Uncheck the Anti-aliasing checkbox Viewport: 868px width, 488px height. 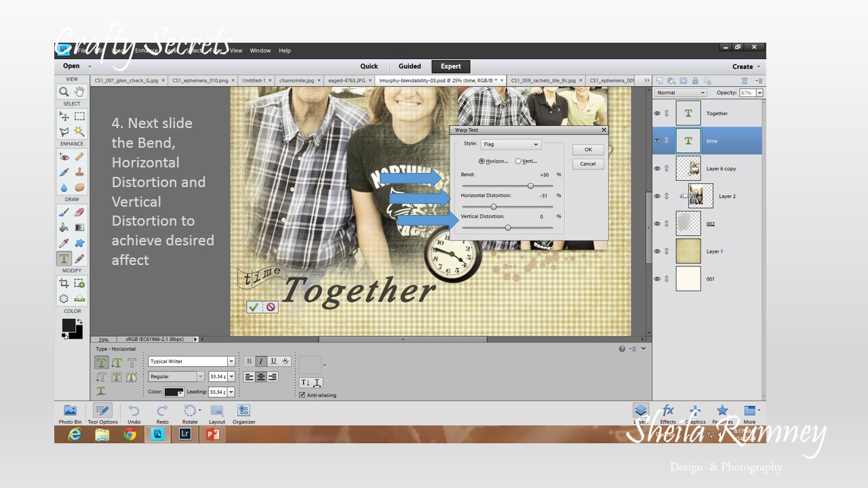(302, 394)
